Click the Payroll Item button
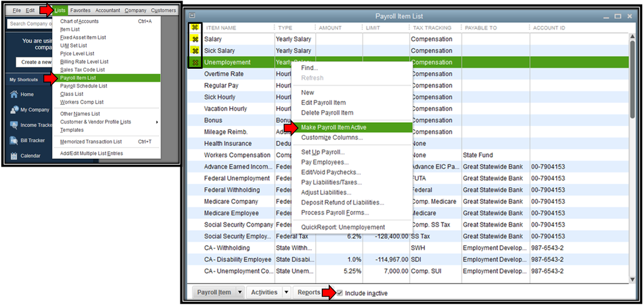 tap(214, 292)
